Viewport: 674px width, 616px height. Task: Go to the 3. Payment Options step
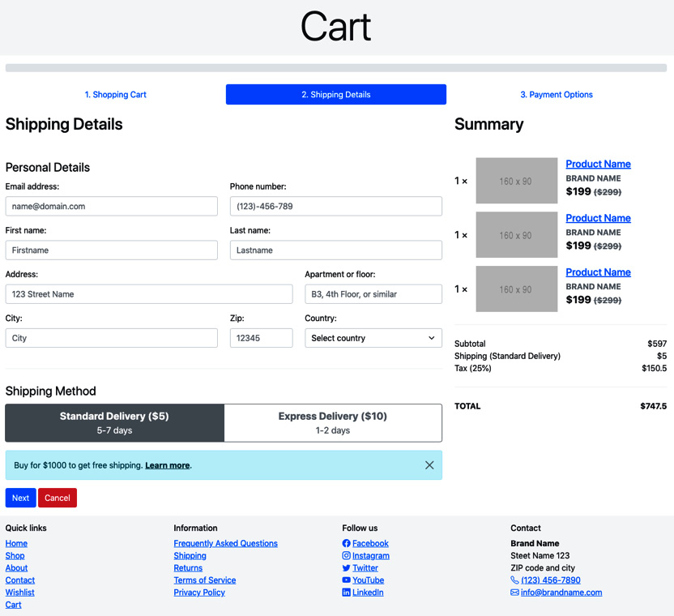pos(557,94)
